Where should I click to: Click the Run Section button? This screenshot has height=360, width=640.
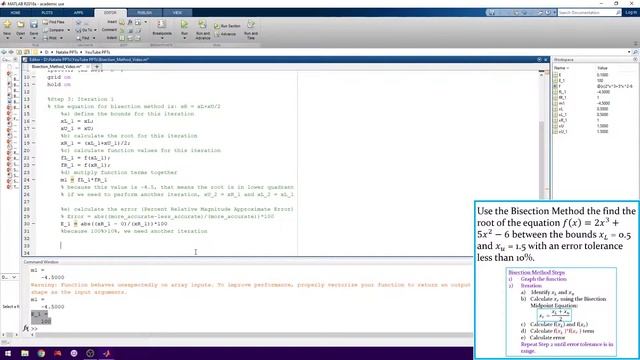[x=227, y=26]
